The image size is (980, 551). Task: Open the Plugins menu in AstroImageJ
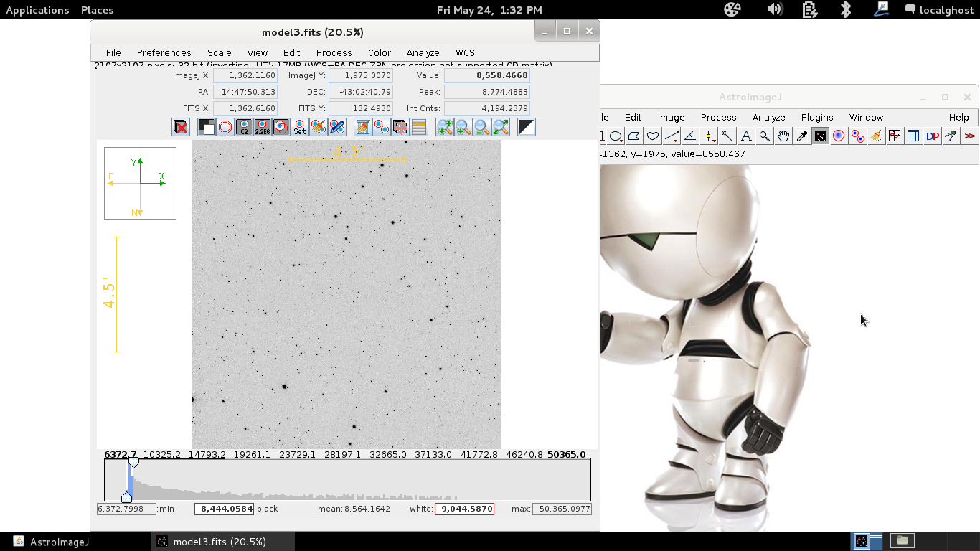pyautogui.click(x=817, y=117)
